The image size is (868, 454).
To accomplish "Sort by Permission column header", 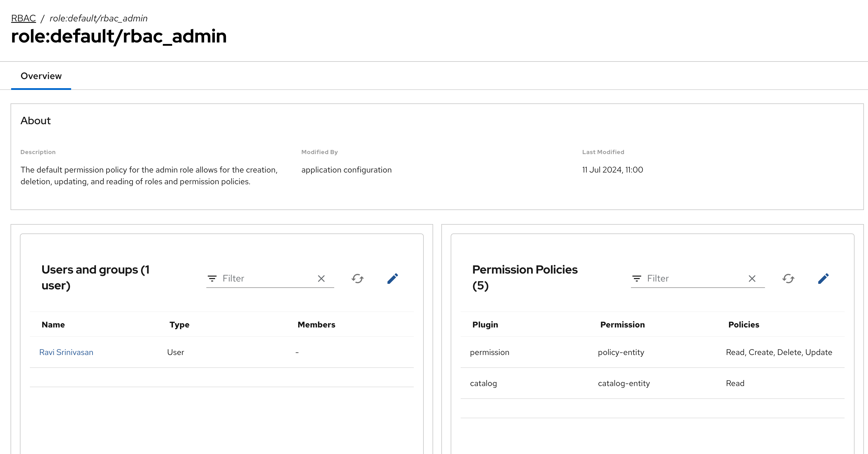I will [x=622, y=325].
